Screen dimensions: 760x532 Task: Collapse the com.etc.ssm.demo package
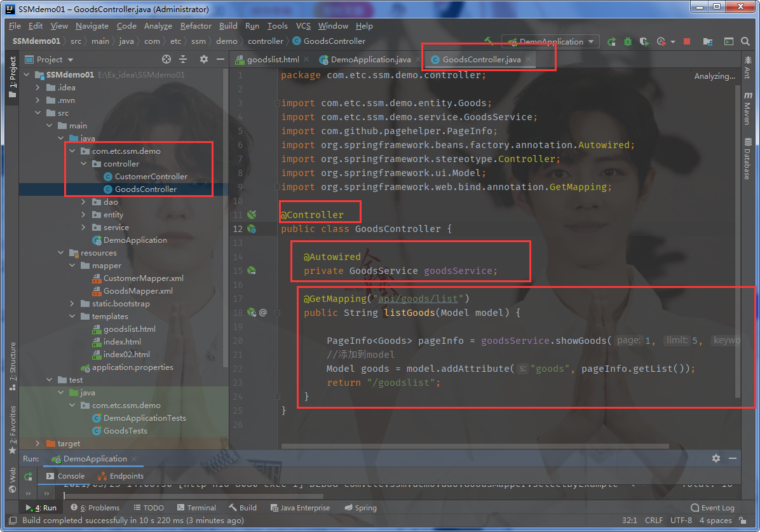point(72,151)
